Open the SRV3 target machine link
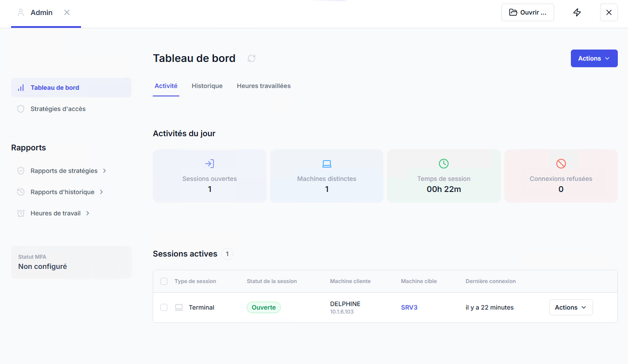This screenshot has width=628, height=364. coord(409,307)
